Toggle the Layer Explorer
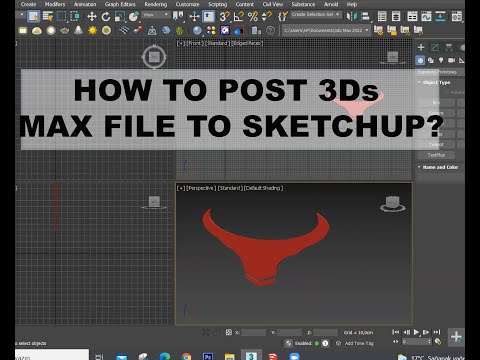This screenshot has width=480, height=360. click(x=396, y=16)
